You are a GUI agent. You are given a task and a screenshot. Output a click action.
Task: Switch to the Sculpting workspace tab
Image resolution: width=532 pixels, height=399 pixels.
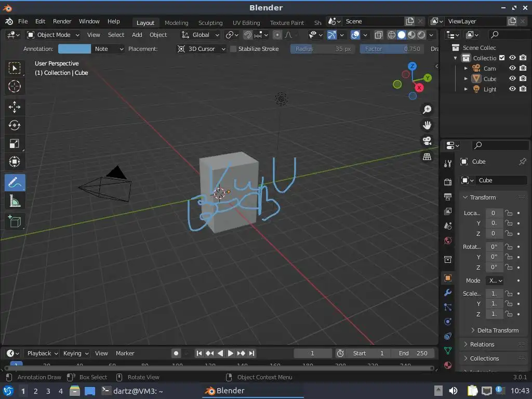(210, 23)
